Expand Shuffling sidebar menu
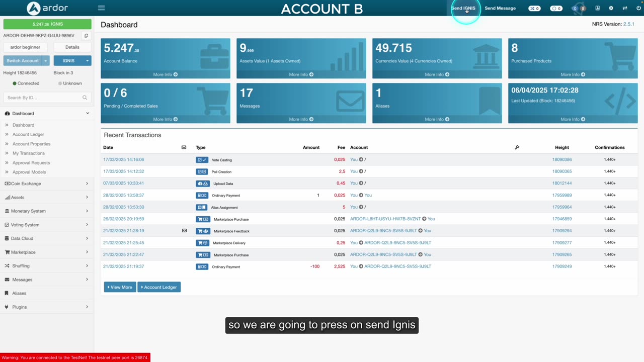 [47, 266]
